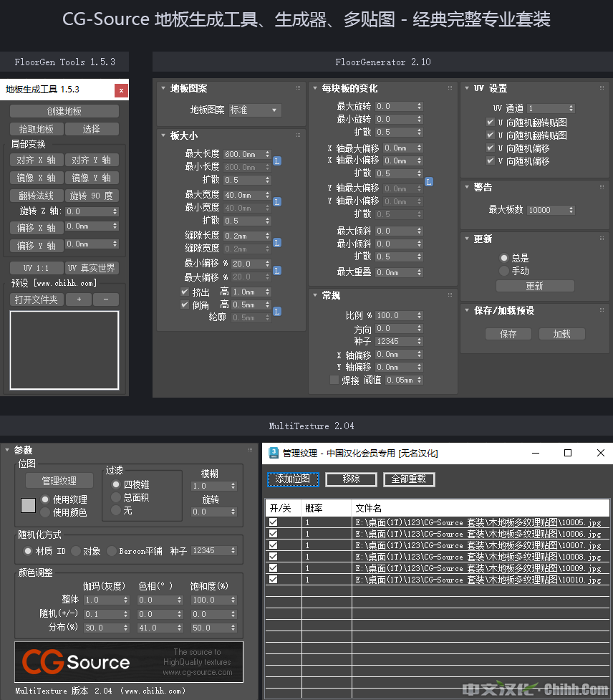The image size is (613, 700).
Task: Click the L lock next to 最小宽度 spinner
Action: (x=276, y=202)
